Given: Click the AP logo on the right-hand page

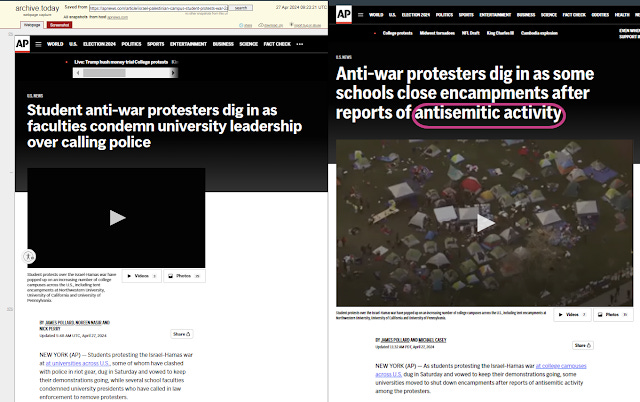Looking at the screenshot, I should pos(344,15).
